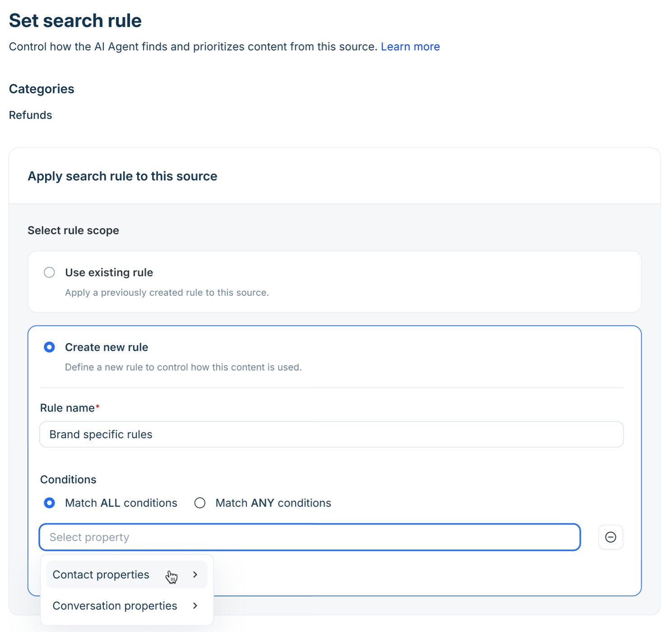
Task: Open the Select property dropdown
Action: click(x=310, y=537)
